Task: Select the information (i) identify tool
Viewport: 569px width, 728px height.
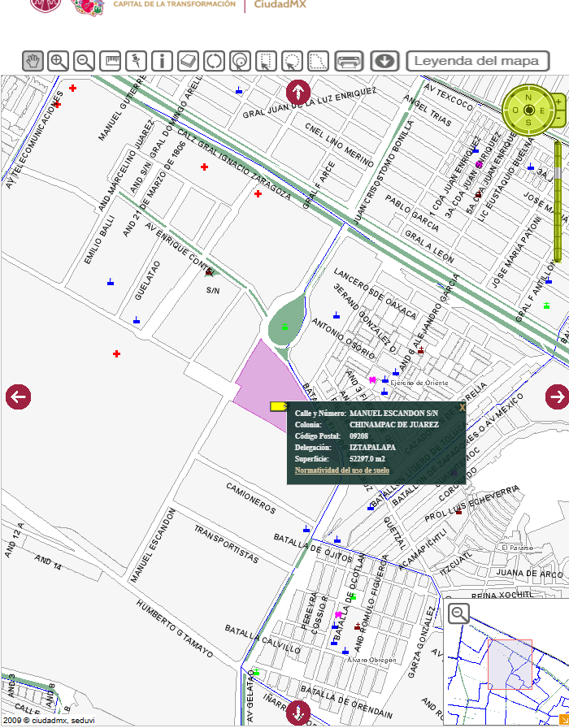Action: pyautogui.click(x=162, y=61)
